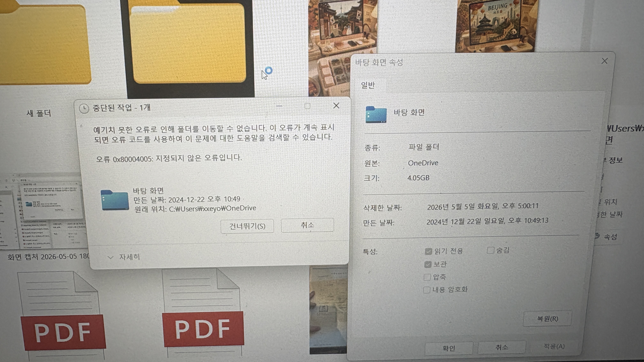Expand the 자세히 details section
Screen dimensions: 644x362
click(x=123, y=257)
